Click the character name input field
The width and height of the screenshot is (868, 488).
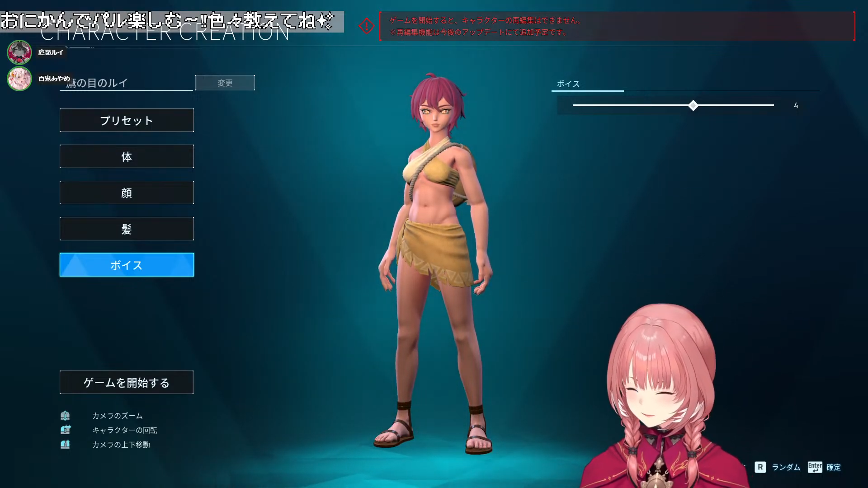tap(127, 83)
